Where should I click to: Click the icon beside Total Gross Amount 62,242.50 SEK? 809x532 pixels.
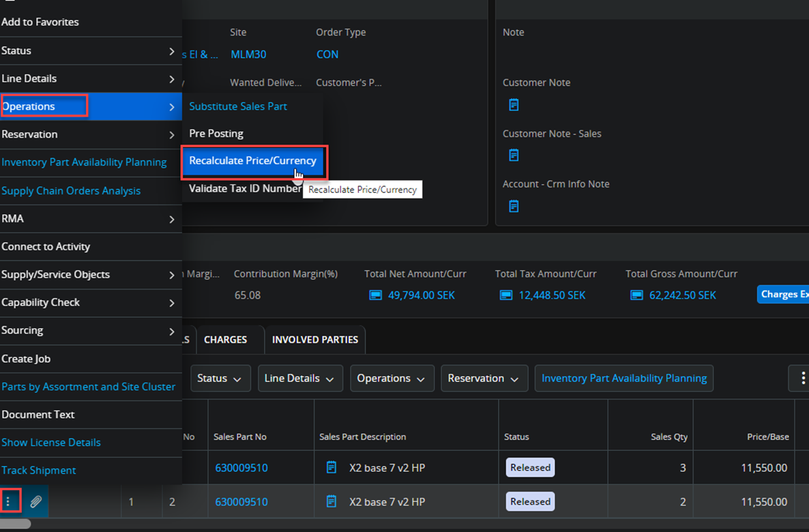point(636,295)
